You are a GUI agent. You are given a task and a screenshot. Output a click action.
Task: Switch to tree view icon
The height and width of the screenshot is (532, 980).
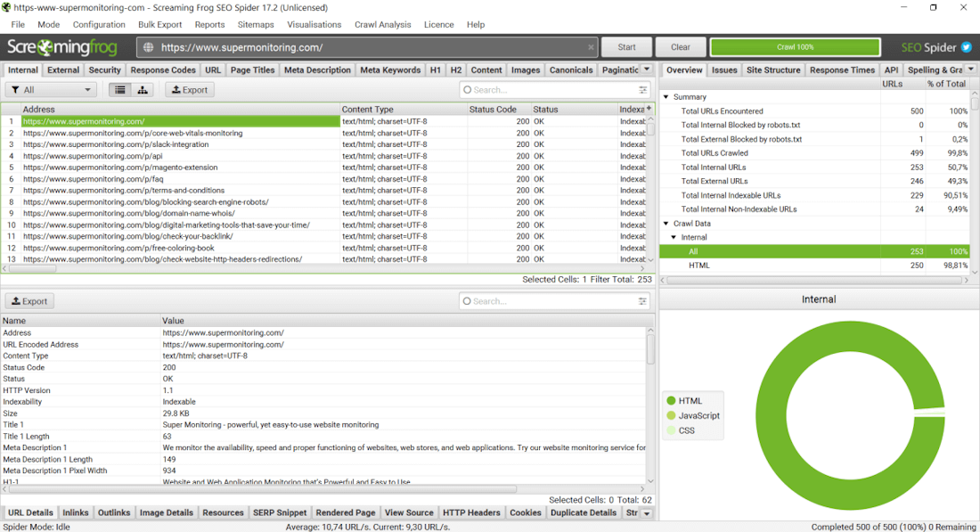pos(143,90)
